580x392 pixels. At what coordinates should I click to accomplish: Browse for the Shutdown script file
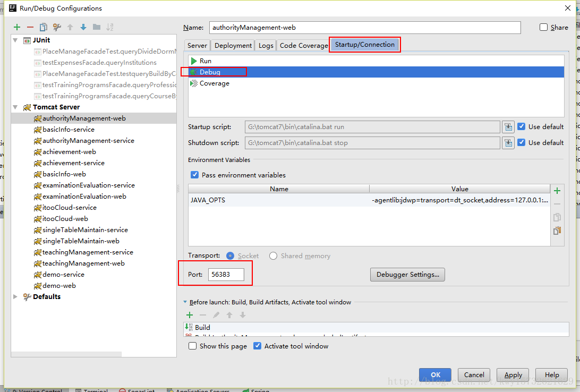tap(508, 143)
